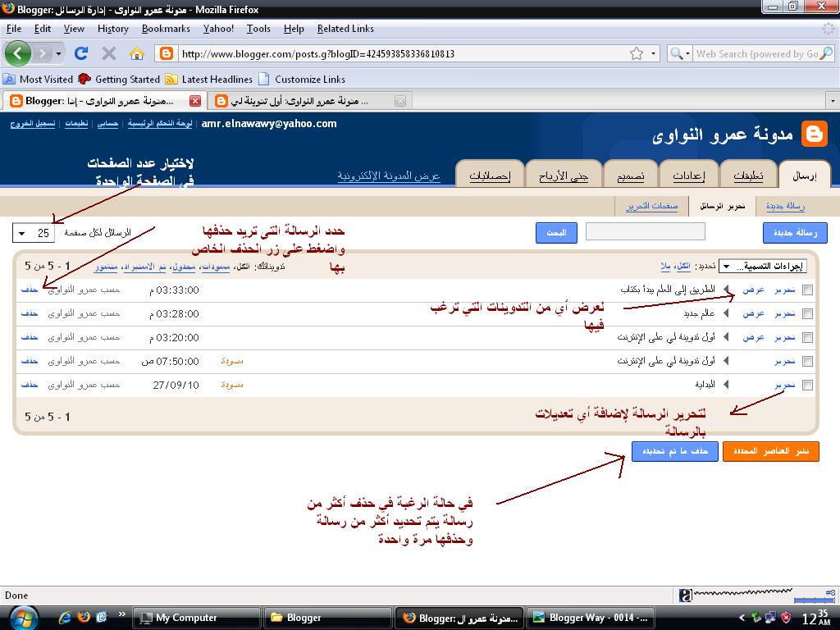840x630 pixels.
Task: Open the URL bar history dropdown
Action: 653,53
